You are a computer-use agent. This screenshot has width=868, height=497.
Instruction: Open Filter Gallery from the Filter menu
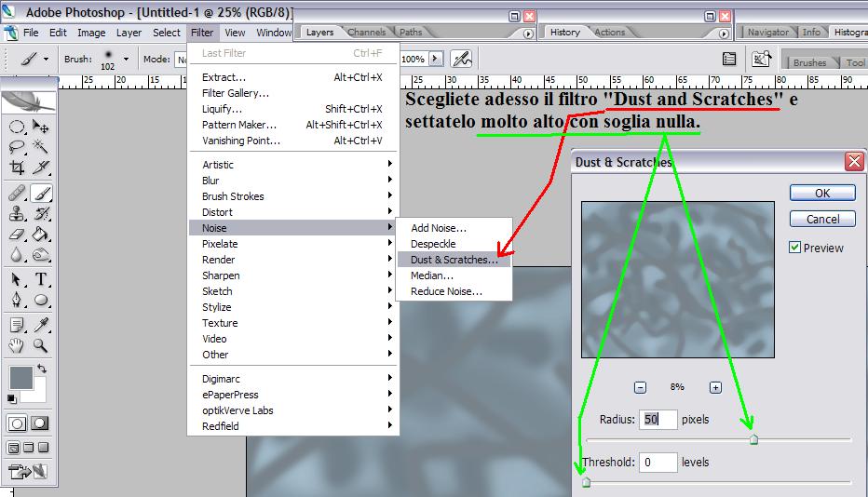coord(293,93)
